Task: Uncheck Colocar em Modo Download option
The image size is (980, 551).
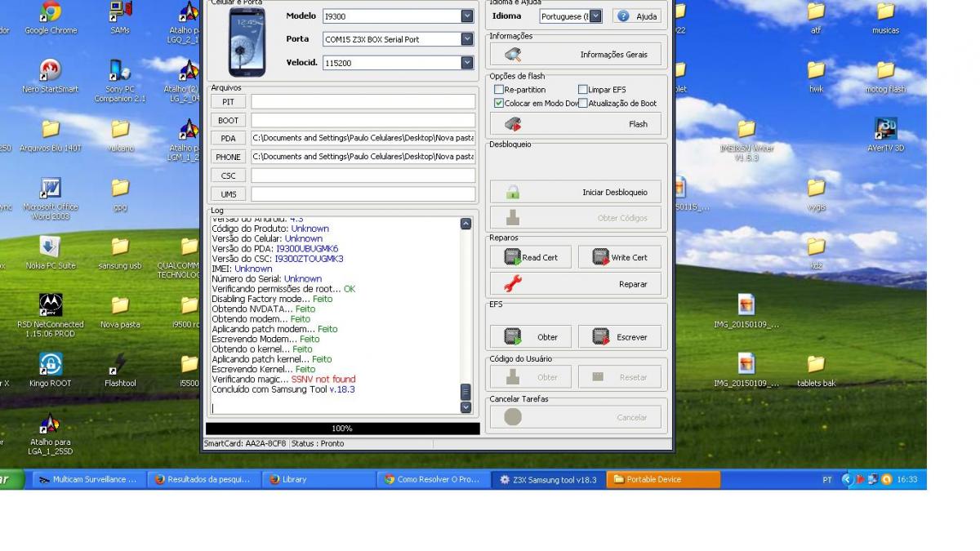Action: click(x=499, y=104)
